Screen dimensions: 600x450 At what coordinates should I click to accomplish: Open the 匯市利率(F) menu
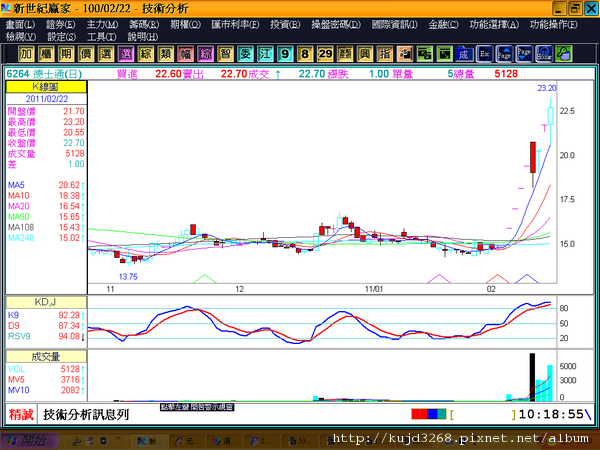(x=235, y=24)
